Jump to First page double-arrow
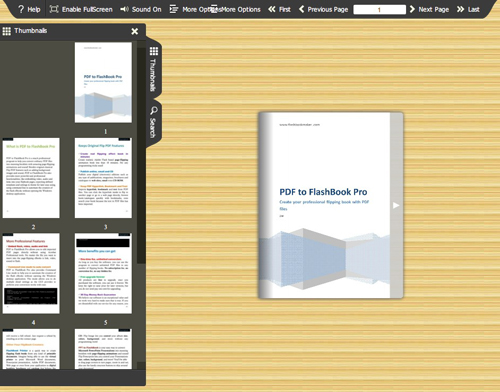Screen dimensions: 500x392 (272, 9)
